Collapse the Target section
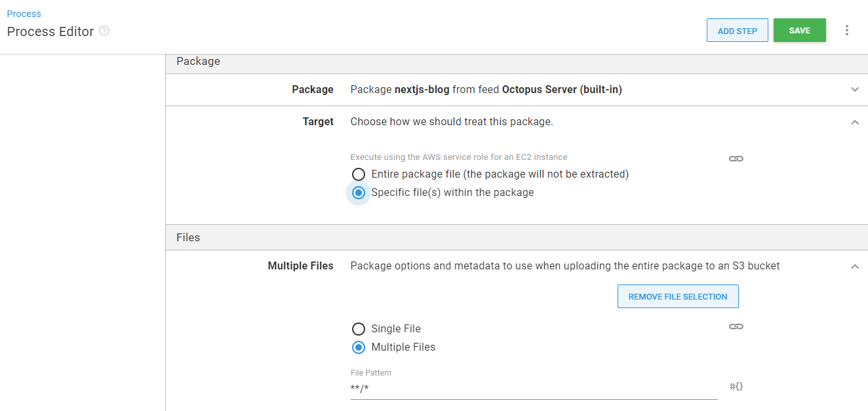This screenshot has width=868, height=411. 854,122
